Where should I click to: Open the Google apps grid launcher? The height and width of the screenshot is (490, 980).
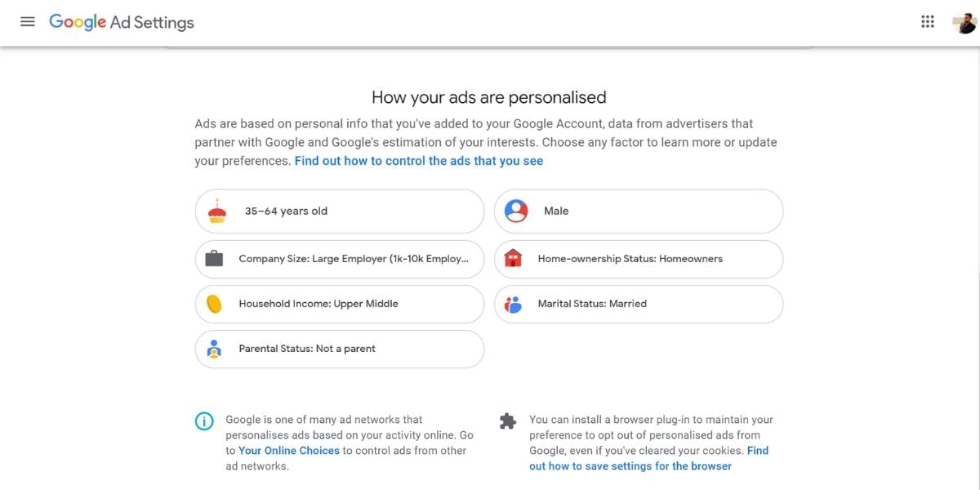click(x=928, y=21)
